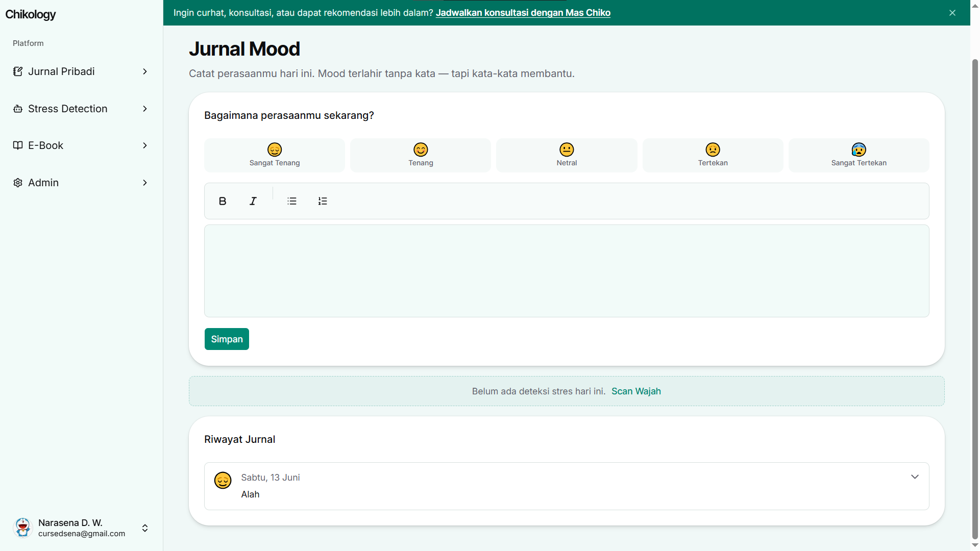This screenshot has height=551, width=980.
Task: Insert a numbered list
Action: click(323, 201)
